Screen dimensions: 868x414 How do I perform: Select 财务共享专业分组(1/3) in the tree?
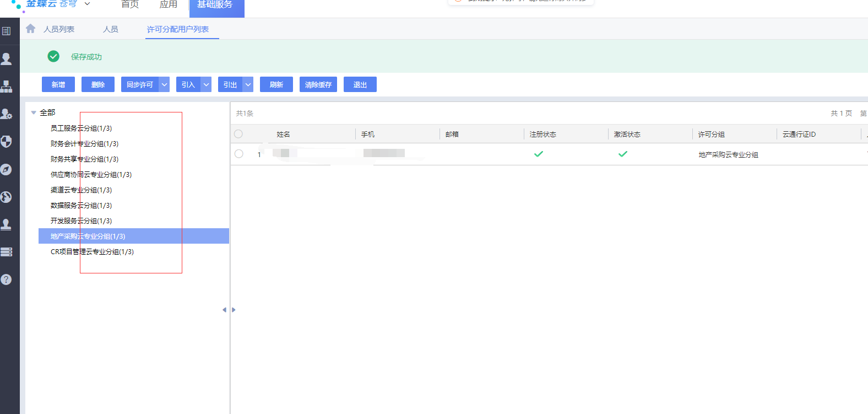pyautogui.click(x=85, y=159)
